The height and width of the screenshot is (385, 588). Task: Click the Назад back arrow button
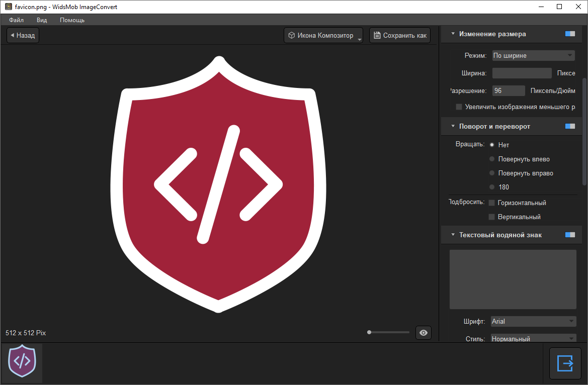pos(23,36)
